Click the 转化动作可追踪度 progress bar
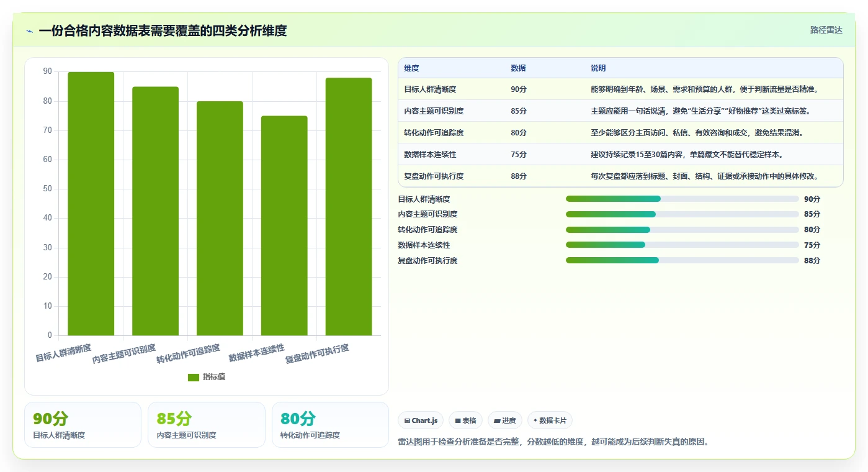The width and height of the screenshot is (868, 472). click(x=682, y=230)
